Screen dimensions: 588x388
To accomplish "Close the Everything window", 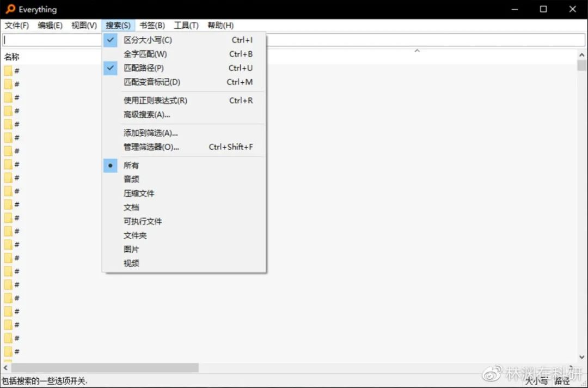I will coord(572,9).
